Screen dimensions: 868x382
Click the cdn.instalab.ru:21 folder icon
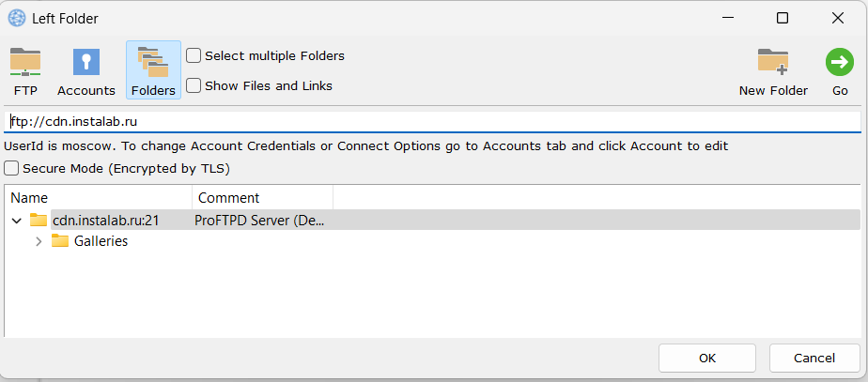39,220
